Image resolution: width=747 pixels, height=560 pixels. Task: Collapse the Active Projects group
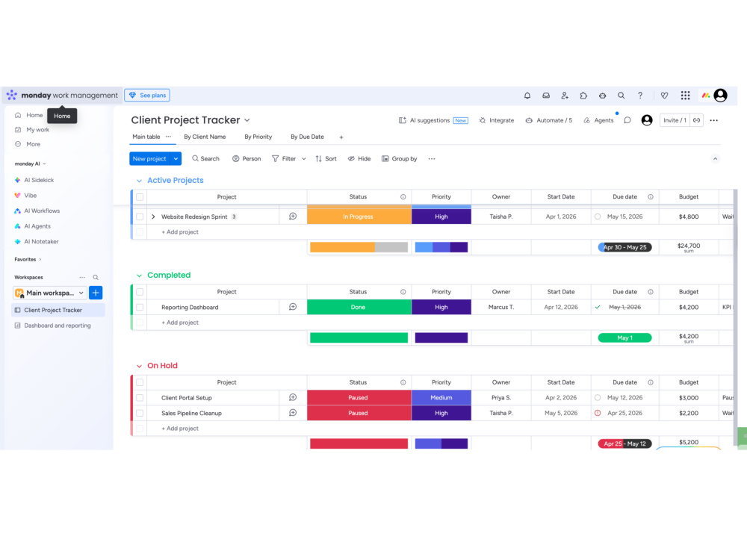(139, 181)
